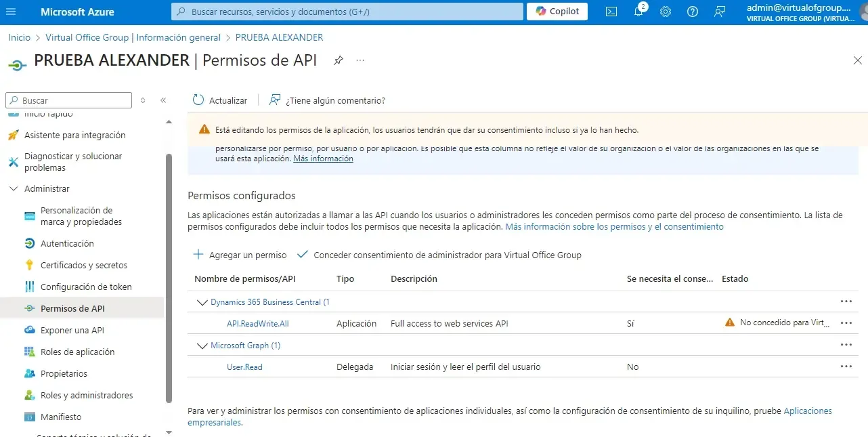Image resolution: width=868 pixels, height=437 pixels.
Task: Click Agregar un permiso
Action: point(240,255)
